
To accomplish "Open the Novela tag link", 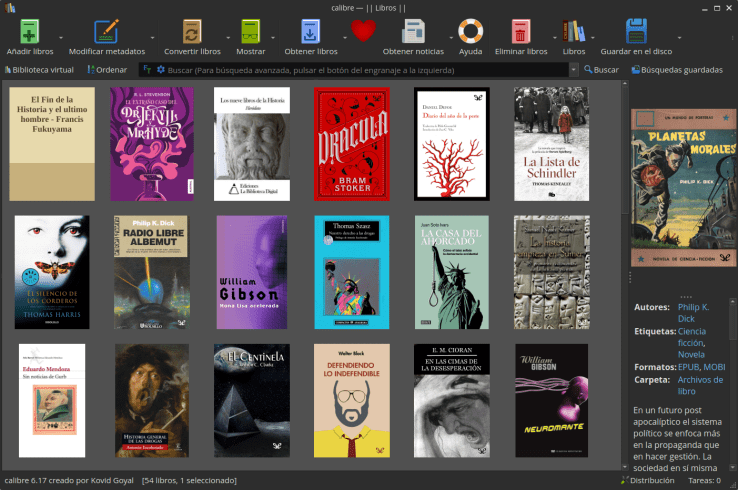I will coord(691,354).
